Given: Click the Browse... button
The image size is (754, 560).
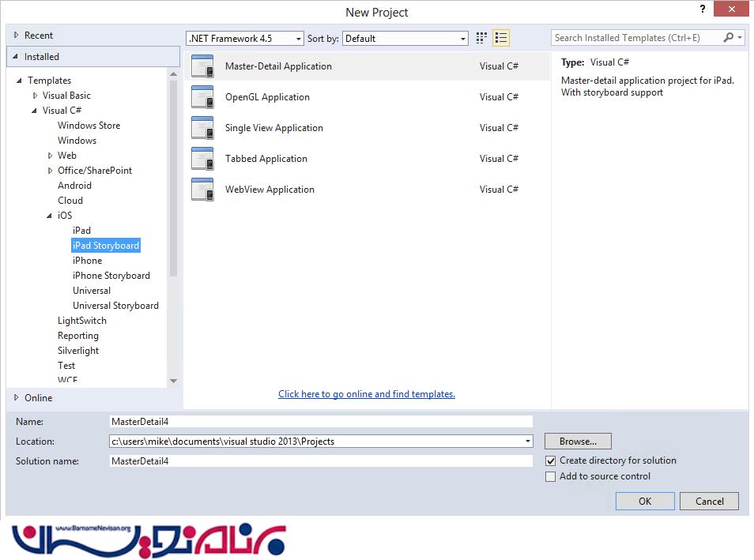Looking at the screenshot, I should click(578, 442).
